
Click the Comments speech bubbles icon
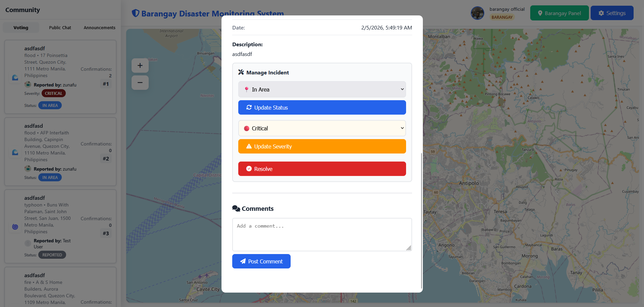[x=236, y=208]
